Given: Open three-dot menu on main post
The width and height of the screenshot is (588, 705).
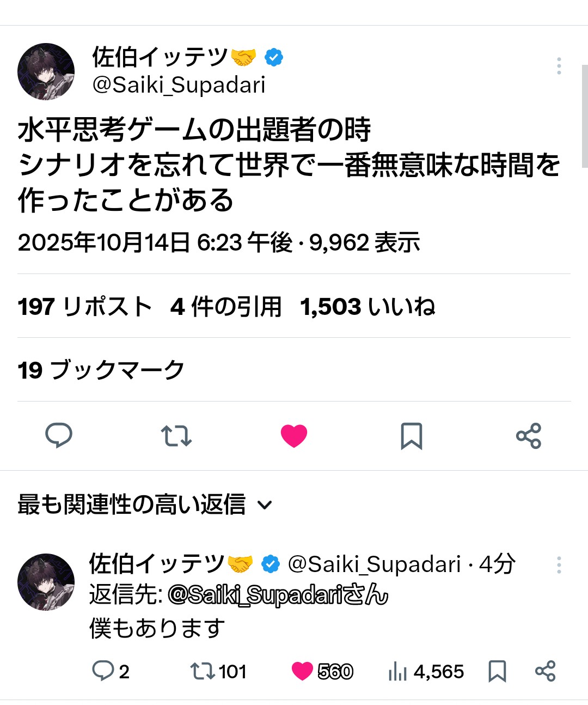Looking at the screenshot, I should pos(559,66).
